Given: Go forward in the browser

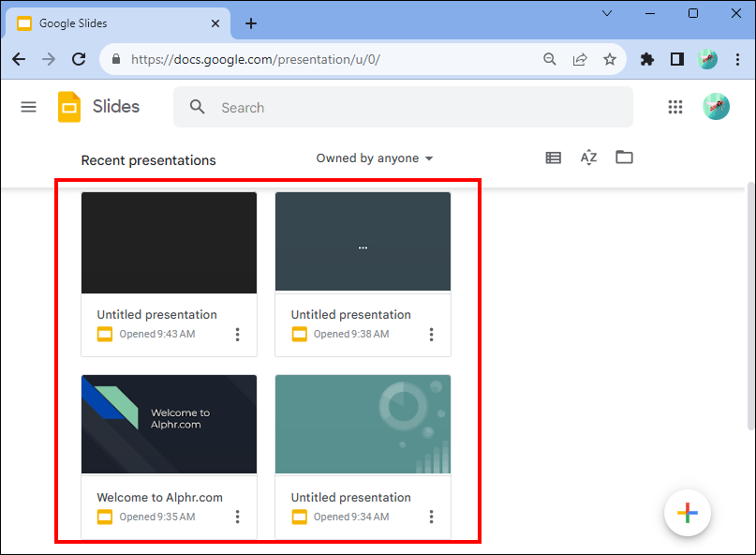Looking at the screenshot, I should tap(49, 59).
